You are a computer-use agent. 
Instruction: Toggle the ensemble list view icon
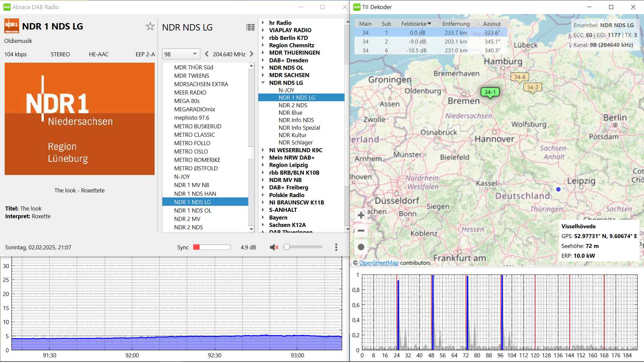click(250, 27)
